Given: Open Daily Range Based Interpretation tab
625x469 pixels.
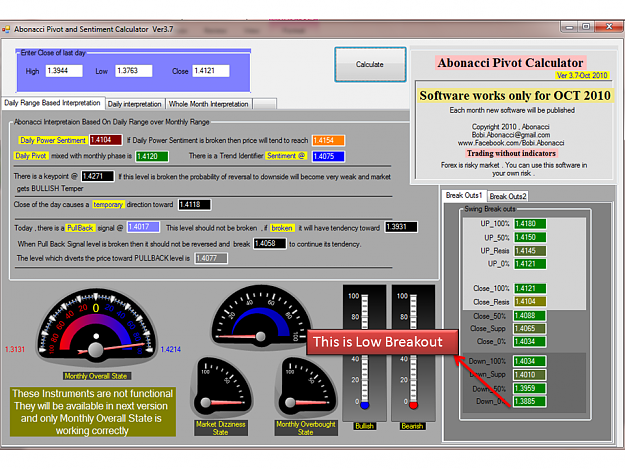Looking at the screenshot, I should coord(53,103).
